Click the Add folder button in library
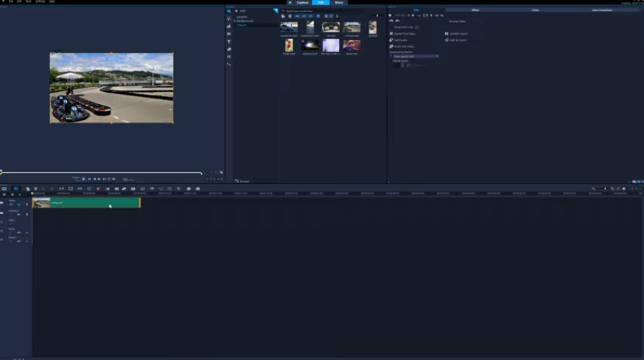The image size is (644, 360). [x=241, y=11]
